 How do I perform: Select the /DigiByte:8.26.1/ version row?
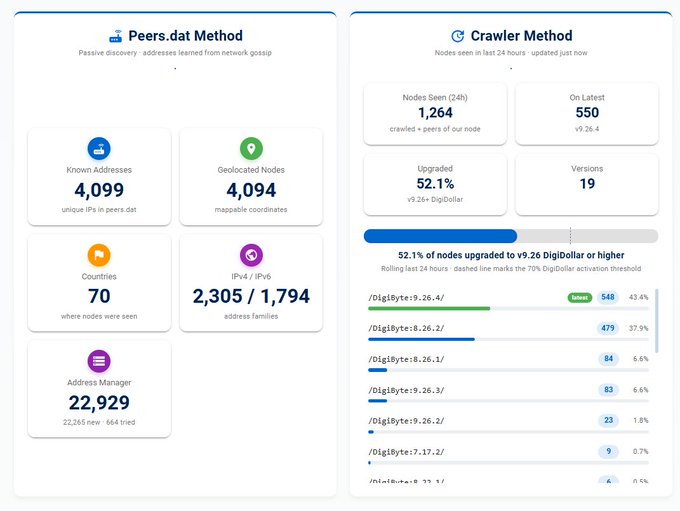tap(508, 363)
